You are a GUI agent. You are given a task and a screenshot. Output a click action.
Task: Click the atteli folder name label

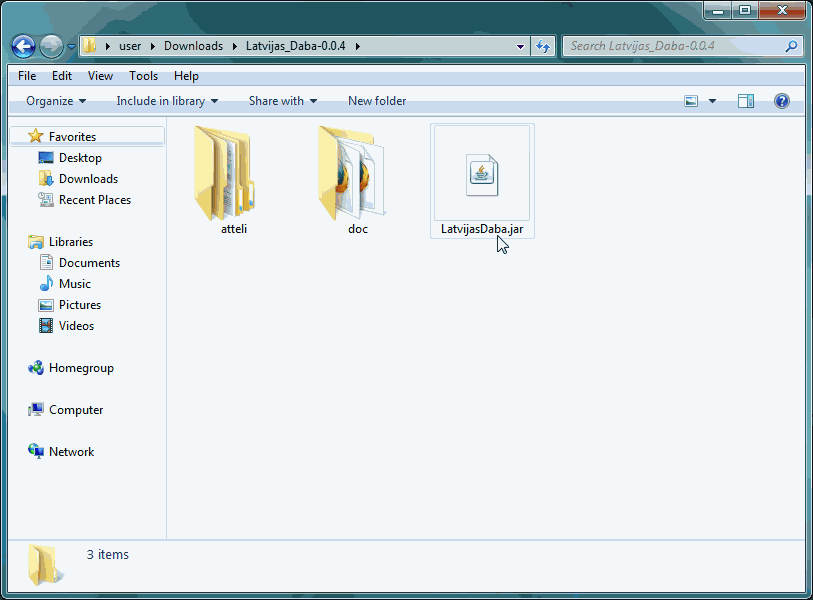[x=234, y=229]
